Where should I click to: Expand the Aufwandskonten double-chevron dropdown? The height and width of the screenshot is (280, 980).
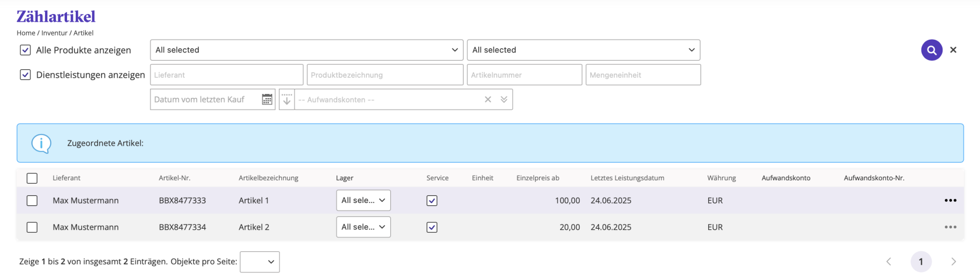point(504,100)
